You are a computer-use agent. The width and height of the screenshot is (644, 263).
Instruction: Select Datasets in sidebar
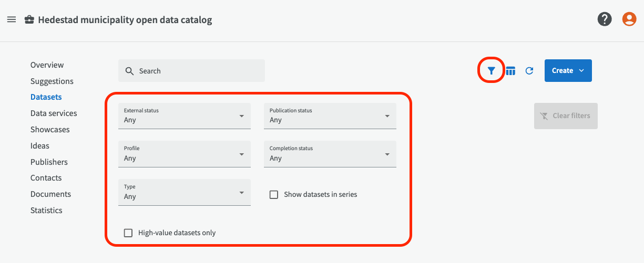(46, 97)
